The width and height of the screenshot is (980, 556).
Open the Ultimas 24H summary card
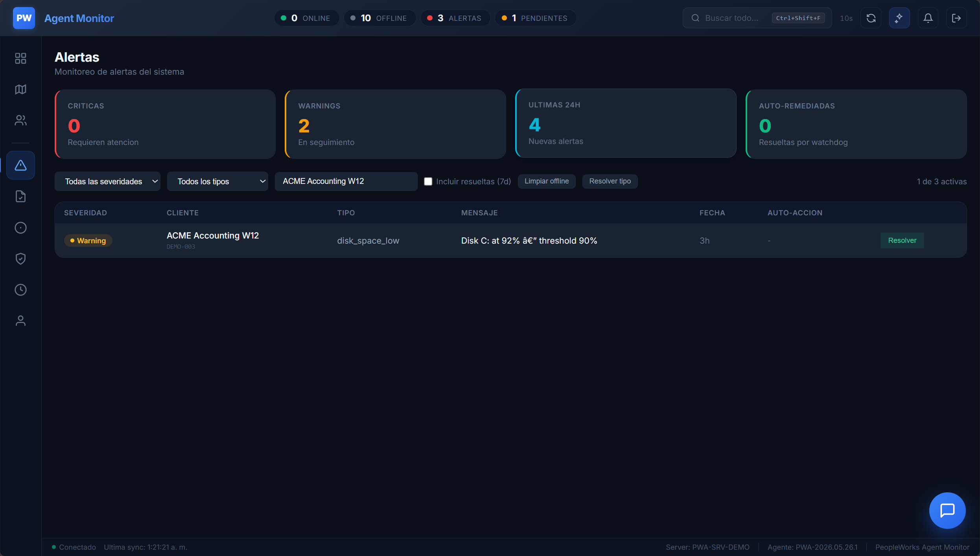click(x=626, y=123)
